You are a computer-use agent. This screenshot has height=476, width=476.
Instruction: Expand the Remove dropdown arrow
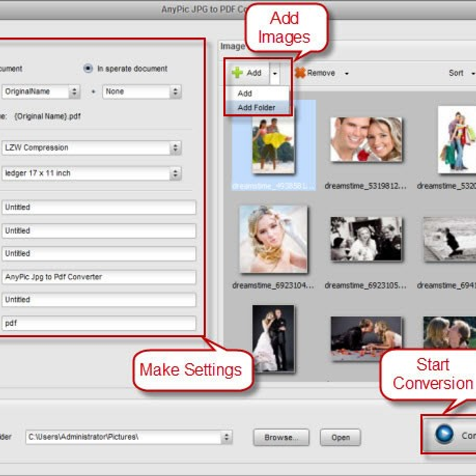pyautogui.click(x=346, y=73)
